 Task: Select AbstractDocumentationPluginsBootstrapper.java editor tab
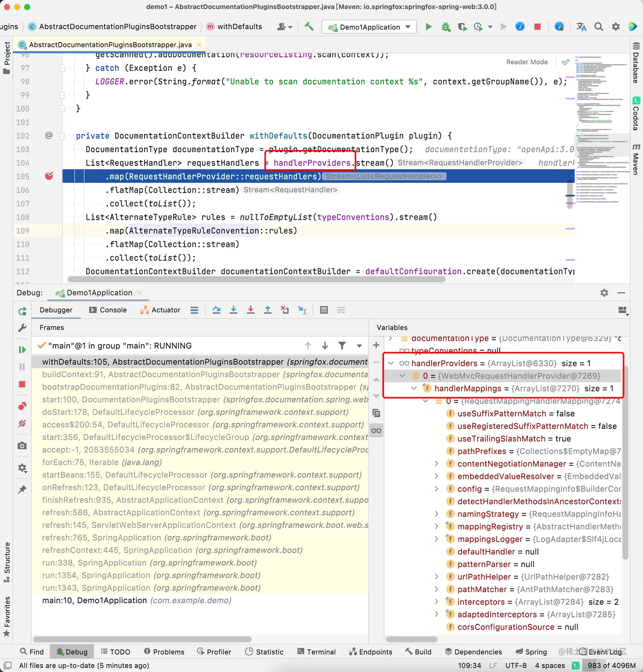click(x=110, y=45)
